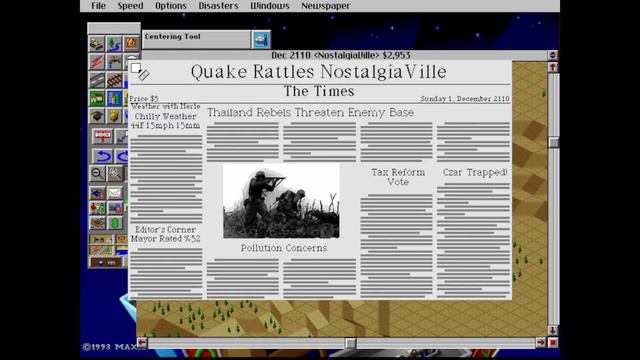Click the horizontal scrollbar thumb
The image size is (640, 360).
[x=351, y=343]
